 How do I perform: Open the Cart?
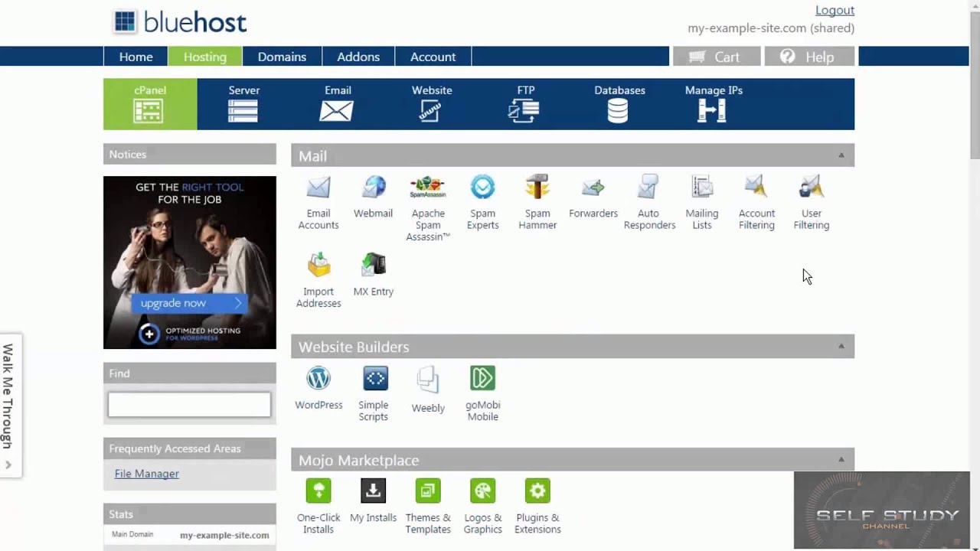pos(717,57)
